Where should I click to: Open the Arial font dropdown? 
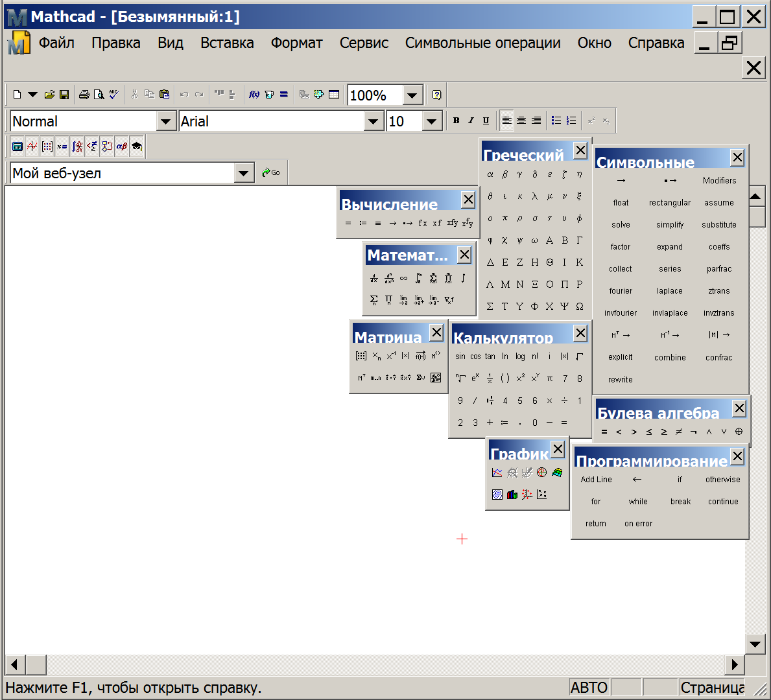[x=374, y=121]
